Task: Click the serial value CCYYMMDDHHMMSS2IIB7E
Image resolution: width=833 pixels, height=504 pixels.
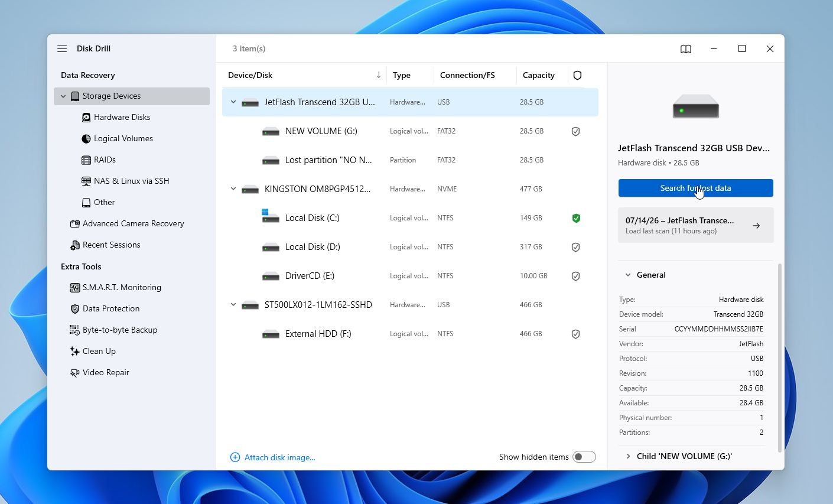Action: (719, 329)
